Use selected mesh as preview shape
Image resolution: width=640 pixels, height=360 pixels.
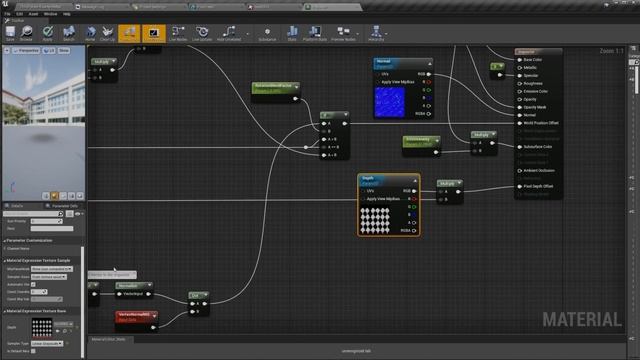point(80,196)
